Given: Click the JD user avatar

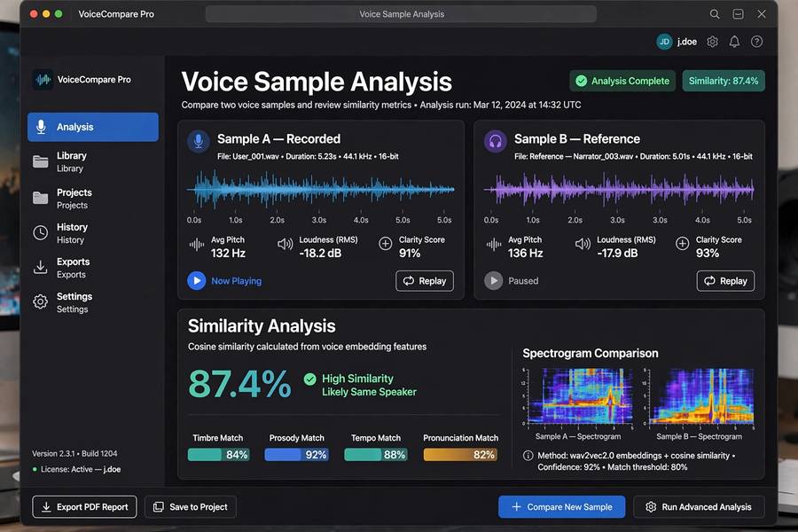Looking at the screenshot, I should point(664,42).
